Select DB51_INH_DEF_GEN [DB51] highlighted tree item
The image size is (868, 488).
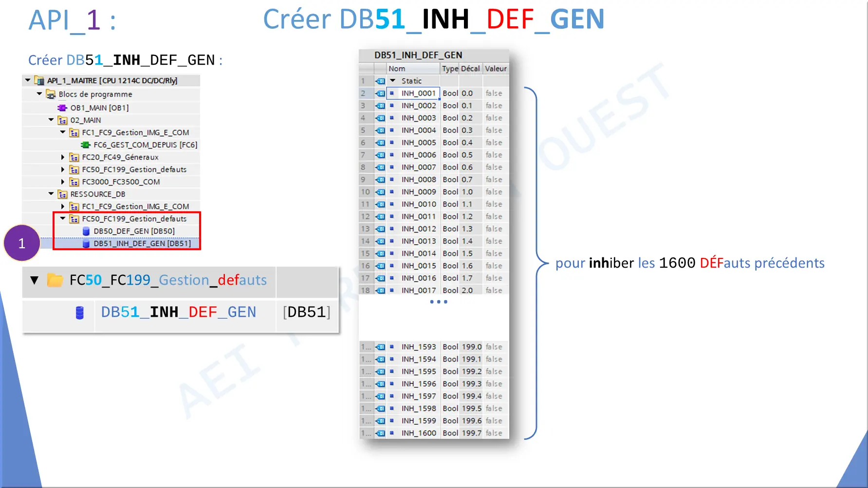click(x=142, y=243)
